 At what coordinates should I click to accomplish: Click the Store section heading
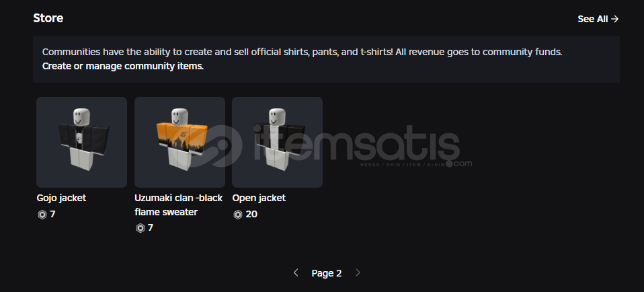click(48, 18)
